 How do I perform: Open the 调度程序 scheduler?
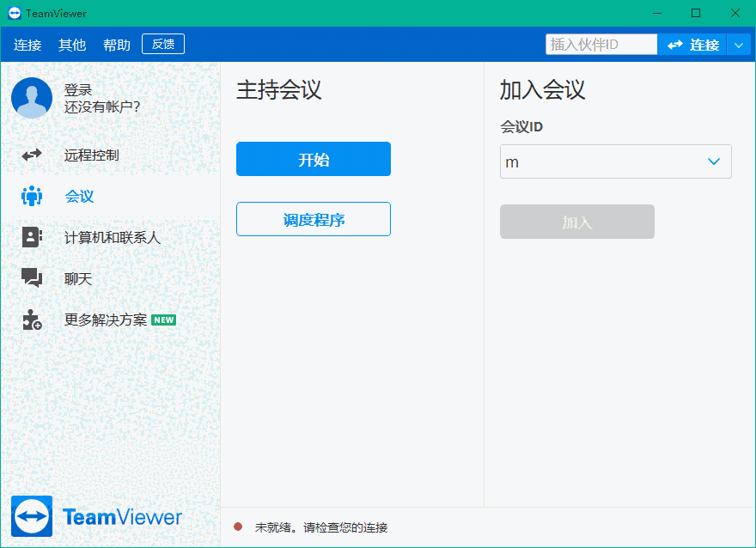pos(313,219)
